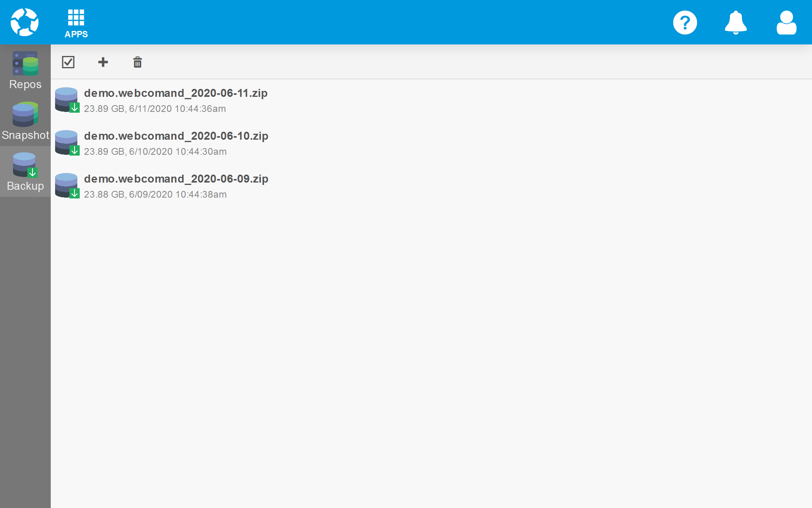Switch to the Repos section

(x=25, y=70)
